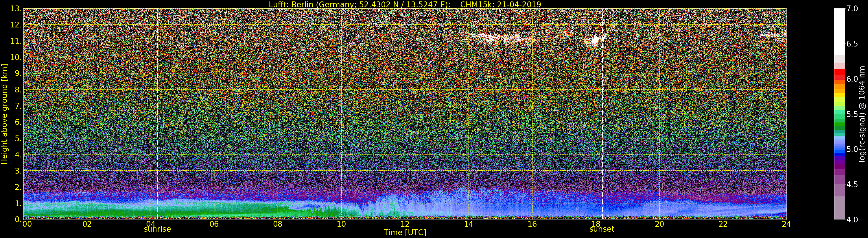This screenshot has width=868, height=238.
Task: Select height-axis tick label "11."
Action: pos(16,41)
